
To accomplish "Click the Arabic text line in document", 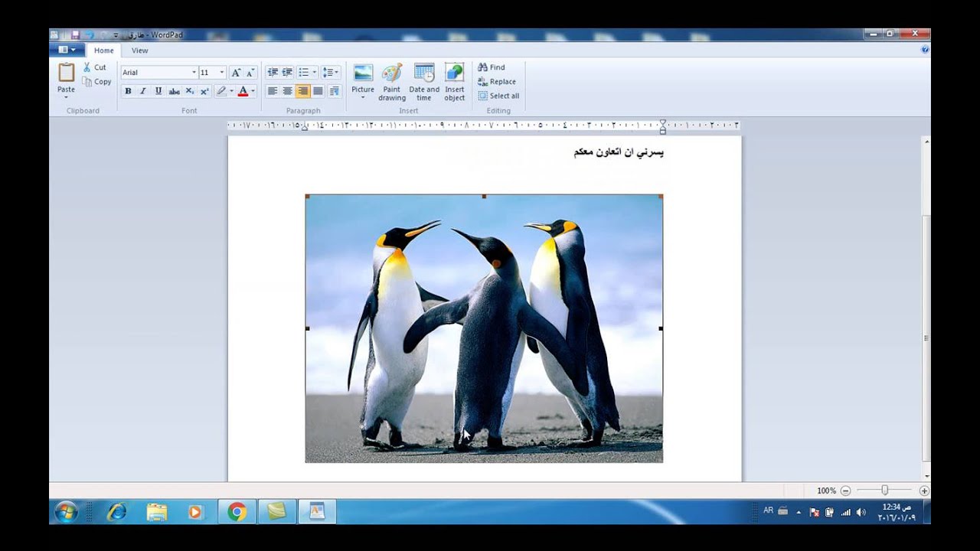I will coord(619,152).
